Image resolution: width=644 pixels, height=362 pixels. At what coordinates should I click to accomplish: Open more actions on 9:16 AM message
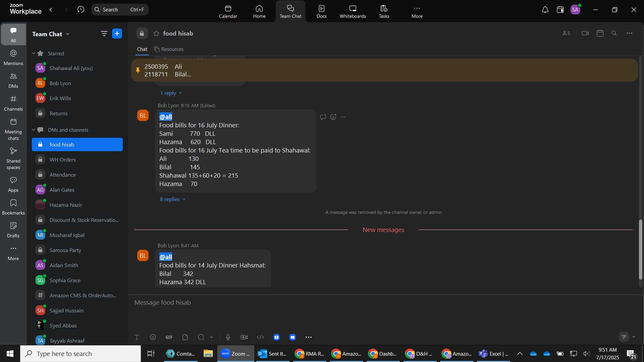click(x=343, y=117)
